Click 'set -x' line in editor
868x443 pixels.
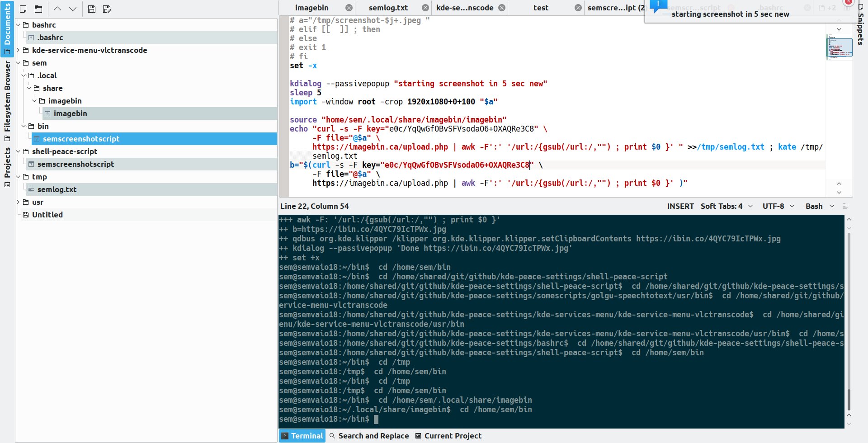tap(303, 66)
